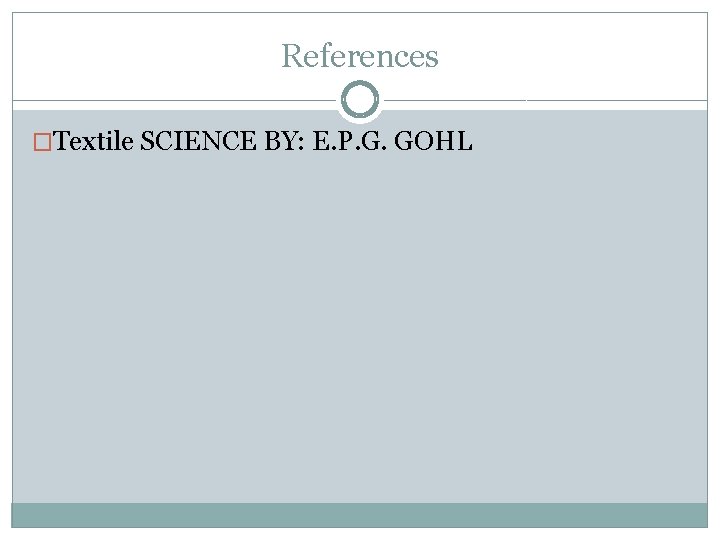The width and height of the screenshot is (720, 540).
Task: Click the word Textile in the bullet
Action: (93, 141)
